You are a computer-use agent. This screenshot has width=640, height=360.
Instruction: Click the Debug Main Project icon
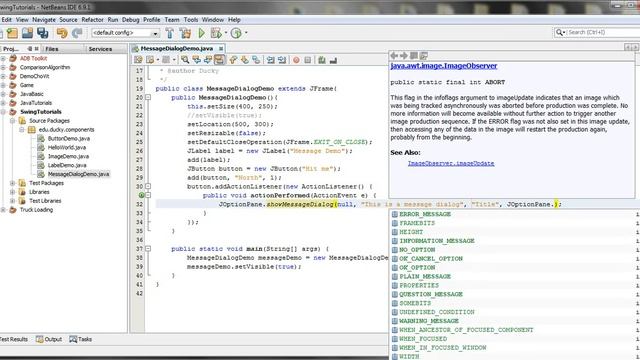[216, 33]
